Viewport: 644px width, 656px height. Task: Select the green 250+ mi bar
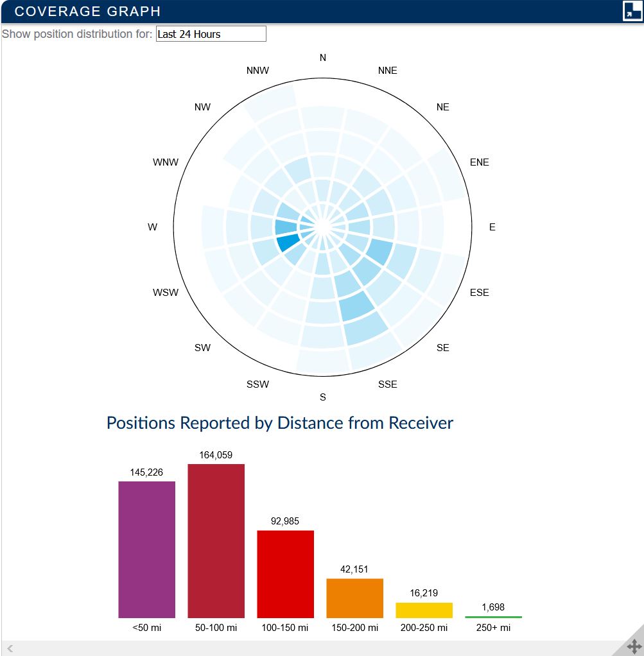click(493, 617)
